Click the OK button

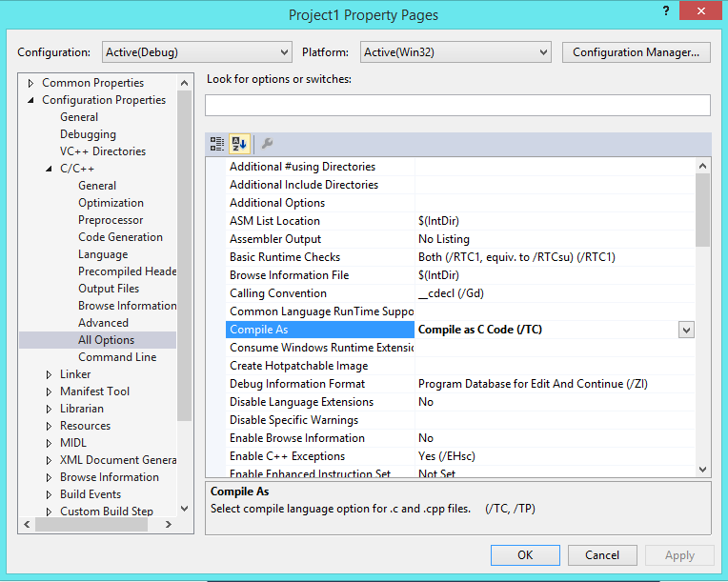click(525, 555)
